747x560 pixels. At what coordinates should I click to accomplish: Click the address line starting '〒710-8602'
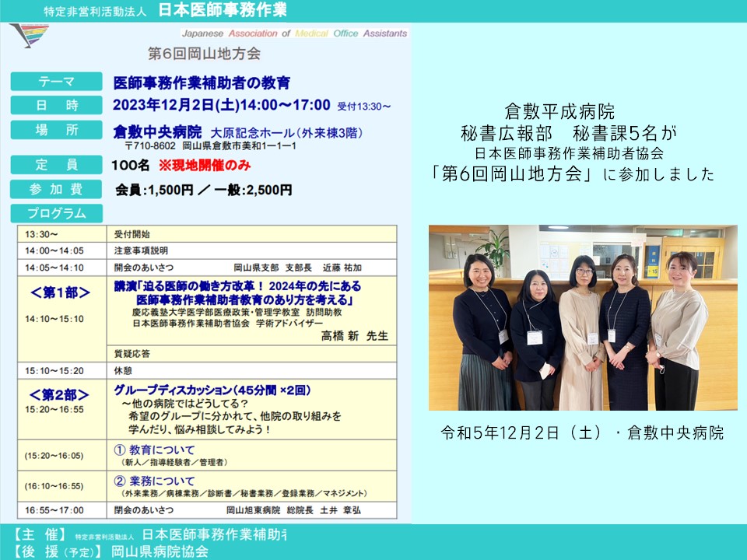211,145
